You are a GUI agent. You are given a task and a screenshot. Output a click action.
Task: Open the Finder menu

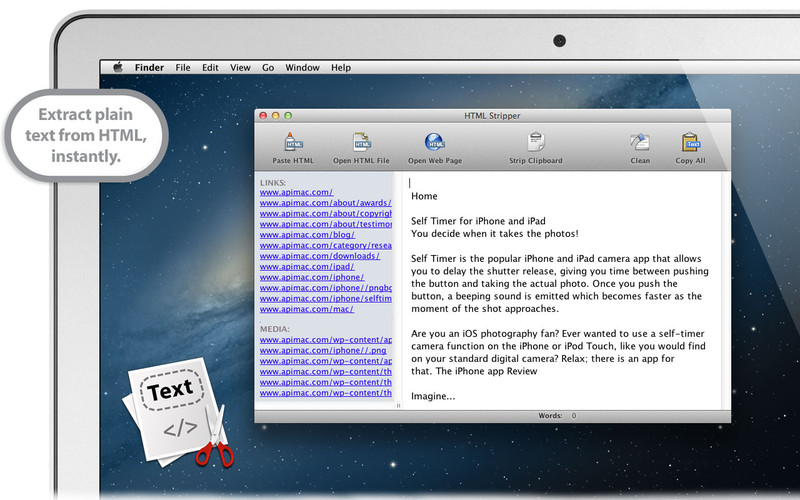click(x=149, y=67)
